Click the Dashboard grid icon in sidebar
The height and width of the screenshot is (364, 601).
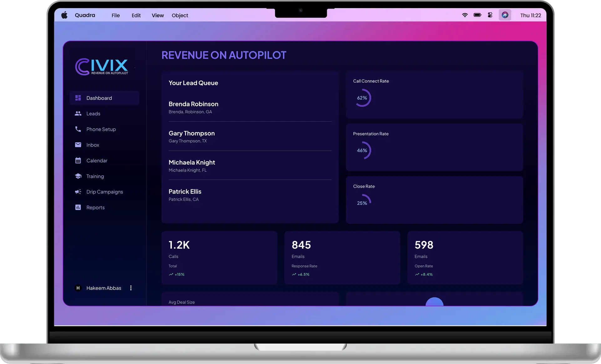[78, 98]
